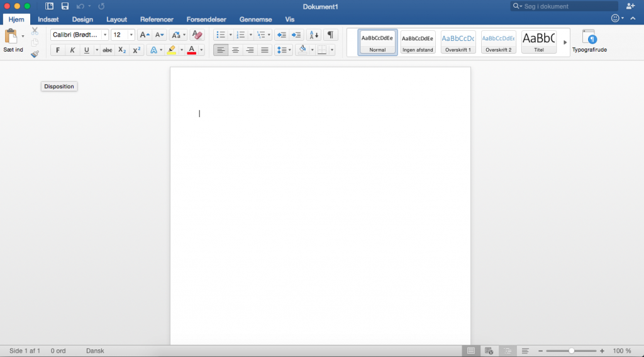Image resolution: width=644 pixels, height=357 pixels.
Task: Collapse the ribbon with chevron
Action: (x=633, y=18)
